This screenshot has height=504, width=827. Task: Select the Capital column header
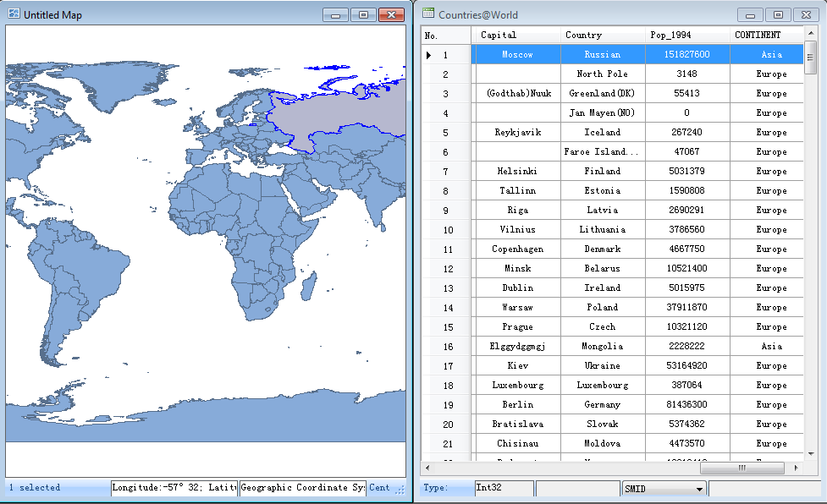point(515,35)
